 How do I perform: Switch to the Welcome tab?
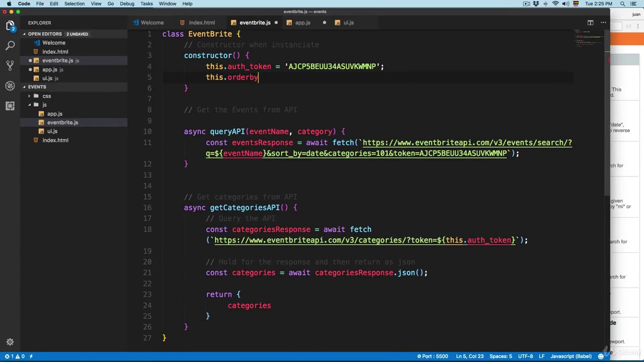point(152,23)
